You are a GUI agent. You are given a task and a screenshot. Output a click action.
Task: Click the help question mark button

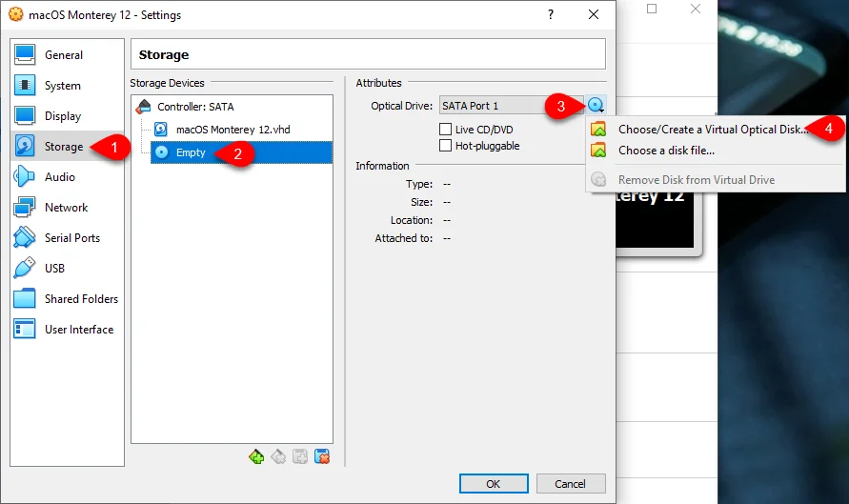point(551,14)
